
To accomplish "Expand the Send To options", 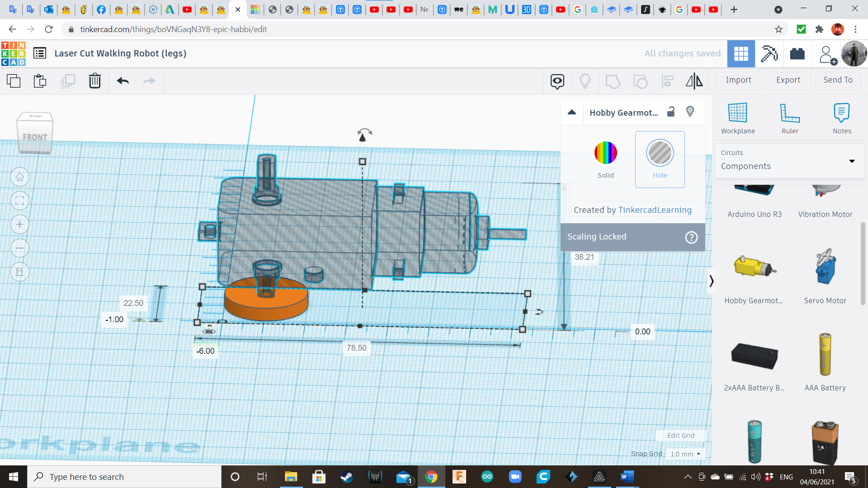I will click(838, 80).
